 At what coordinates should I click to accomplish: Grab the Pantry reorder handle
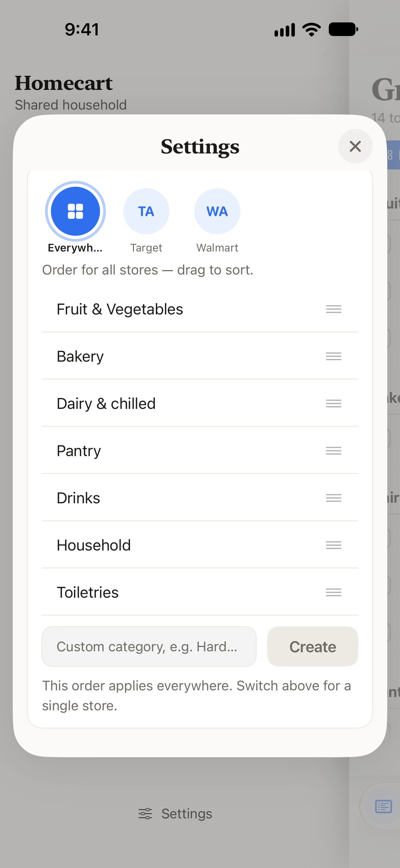[x=334, y=451]
